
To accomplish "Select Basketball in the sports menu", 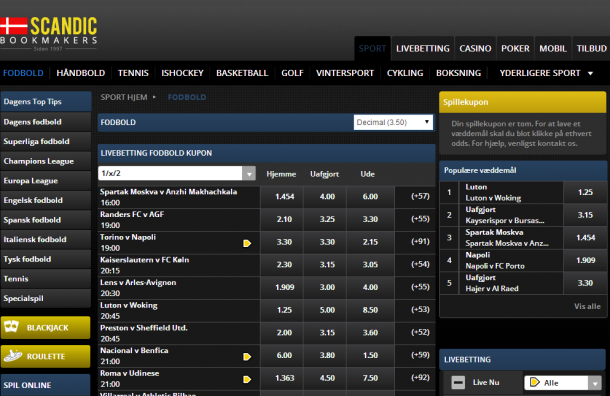I will pyautogui.click(x=242, y=73).
